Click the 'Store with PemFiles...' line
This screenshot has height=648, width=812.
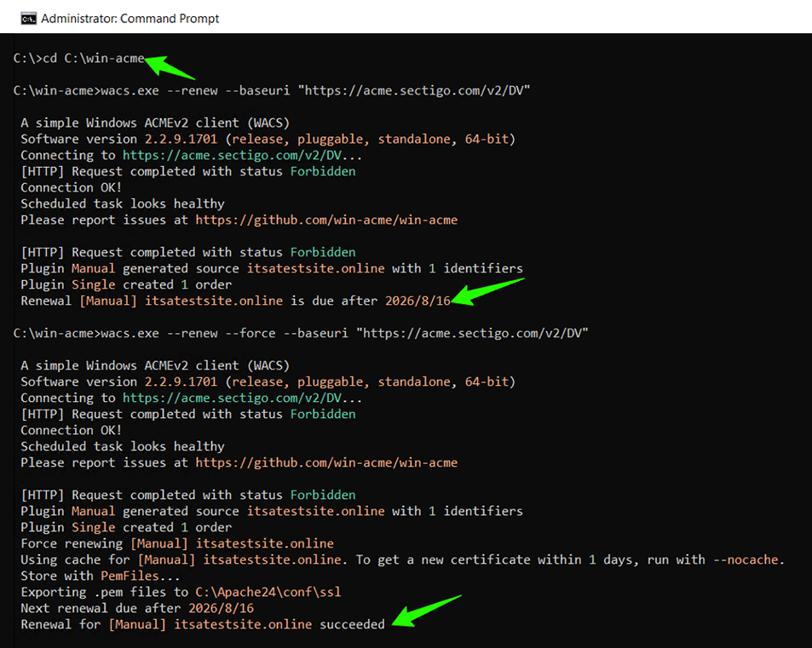pos(101,576)
